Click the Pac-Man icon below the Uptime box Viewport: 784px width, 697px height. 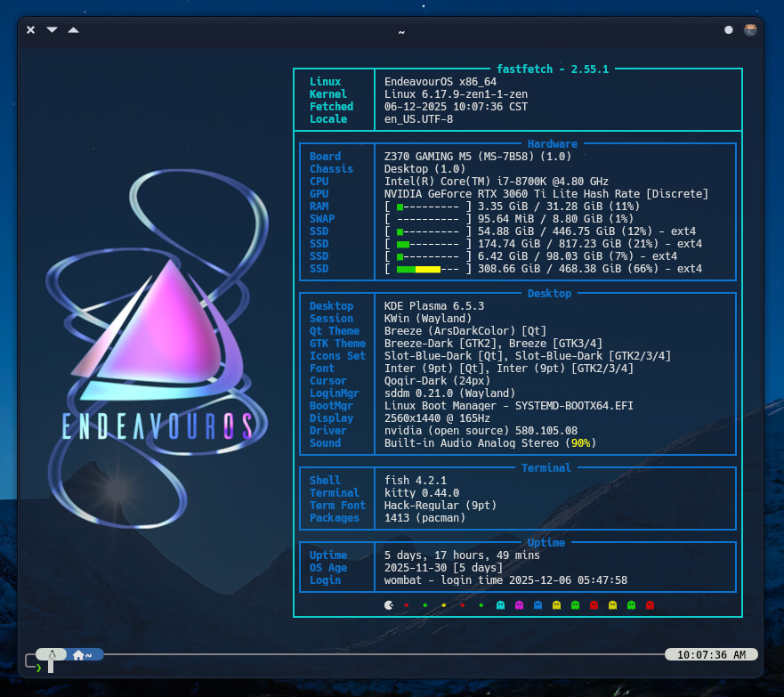pyautogui.click(x=388, y=605)
